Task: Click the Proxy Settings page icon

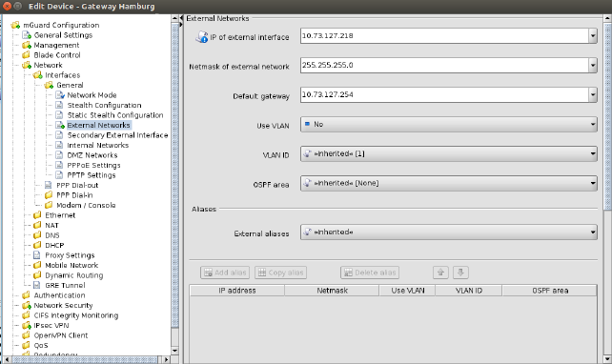Action: (x=37, y=255)
